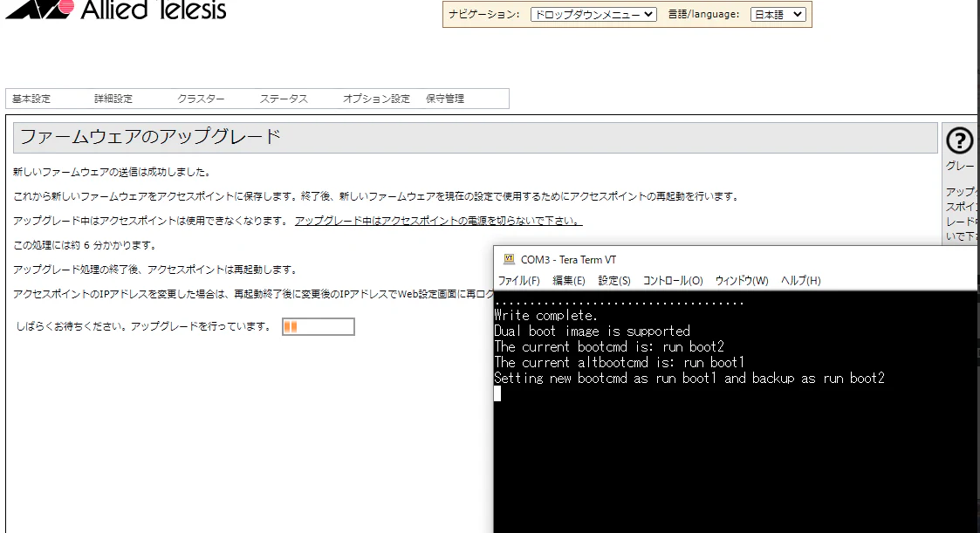Open the help question mark icon

(x=959, y=140)
